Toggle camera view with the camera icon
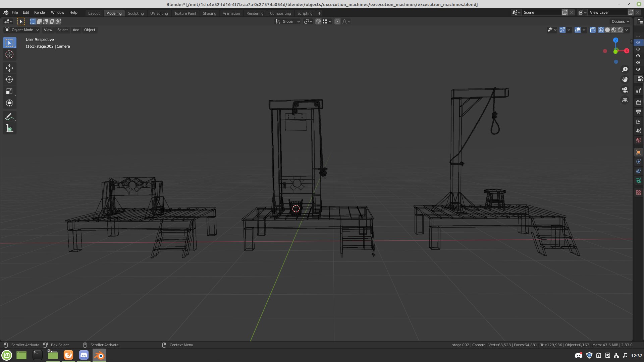Viewport: 644px width, 362px height. pos(625,90)
